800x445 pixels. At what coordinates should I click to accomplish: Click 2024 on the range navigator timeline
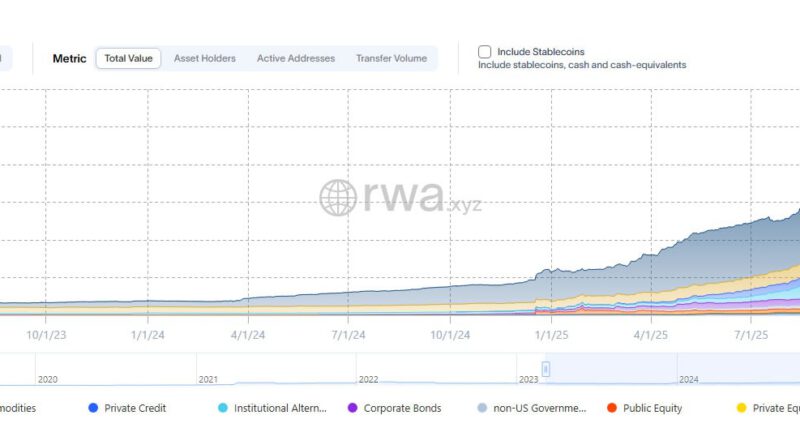click(689, 380)
